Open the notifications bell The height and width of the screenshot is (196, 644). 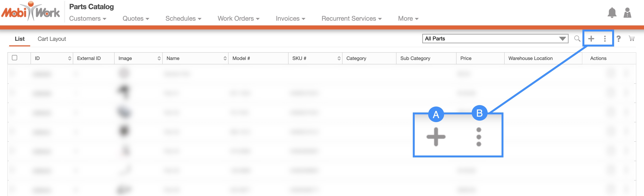click(612, 13)
